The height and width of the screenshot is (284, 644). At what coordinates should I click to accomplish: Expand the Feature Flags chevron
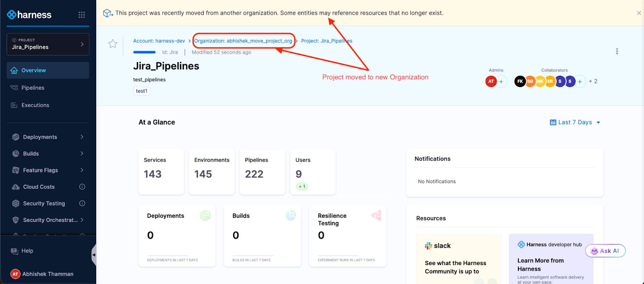pos(82,170)
